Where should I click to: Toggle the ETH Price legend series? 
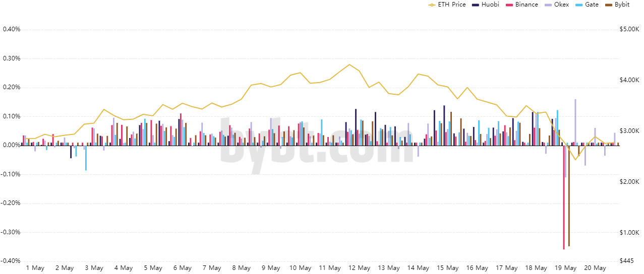pos(447,5)
